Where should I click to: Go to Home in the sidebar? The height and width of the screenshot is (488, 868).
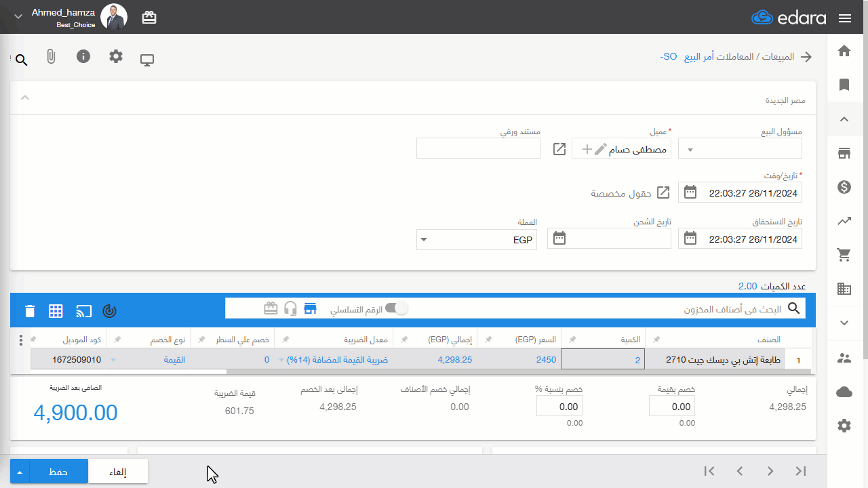pos(844,51)
